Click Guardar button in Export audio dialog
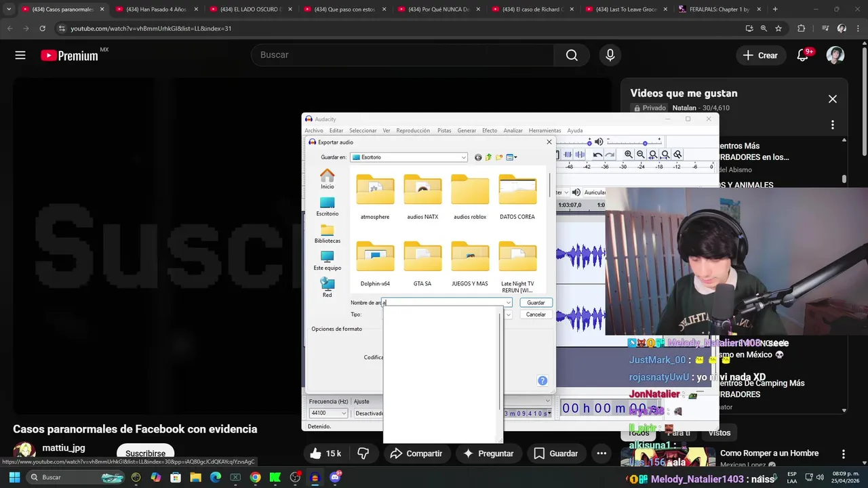 coord(536,303)
